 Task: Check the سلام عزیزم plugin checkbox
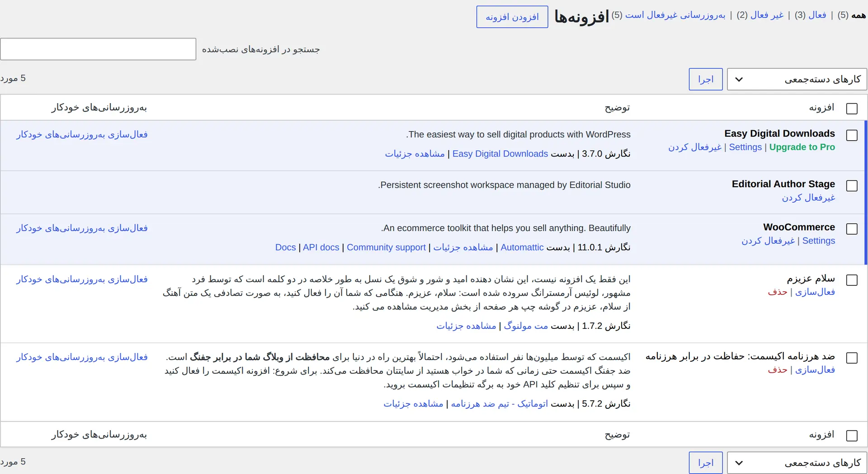coord(852,280)
